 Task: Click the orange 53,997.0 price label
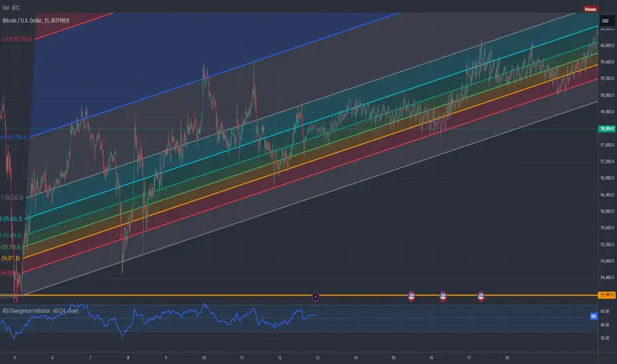607,295
